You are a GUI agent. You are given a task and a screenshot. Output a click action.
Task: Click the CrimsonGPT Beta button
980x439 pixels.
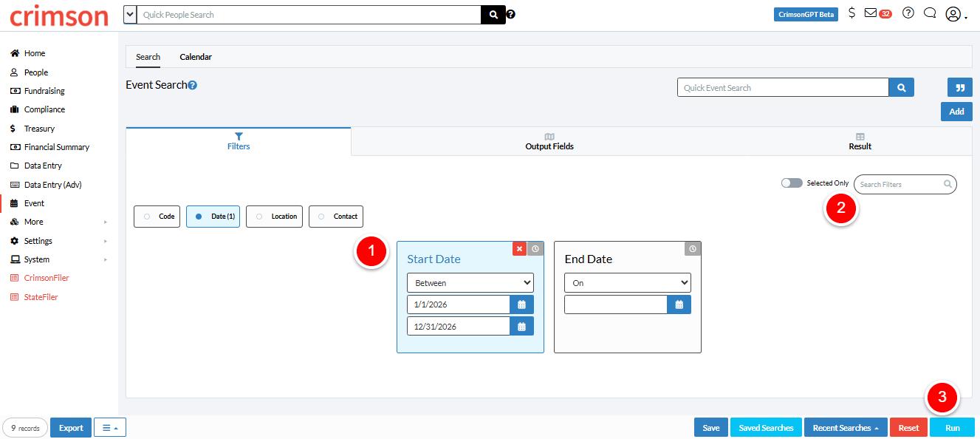[806, 14]
